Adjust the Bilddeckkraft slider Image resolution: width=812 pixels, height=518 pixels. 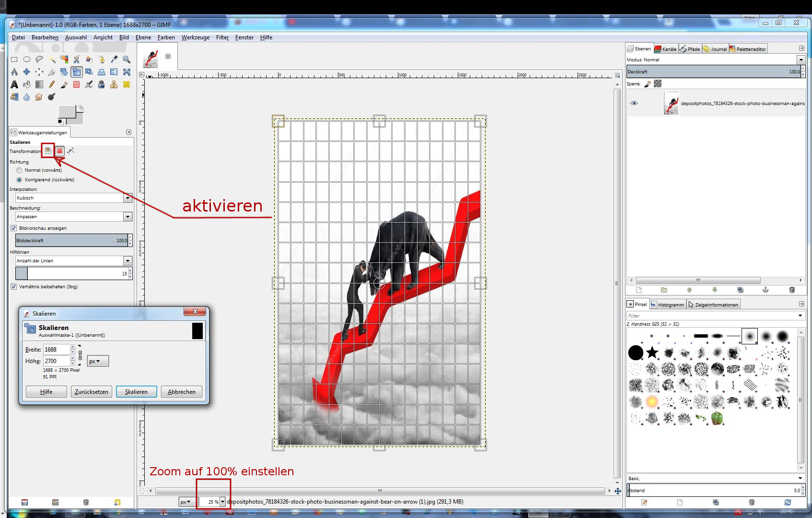71,241
